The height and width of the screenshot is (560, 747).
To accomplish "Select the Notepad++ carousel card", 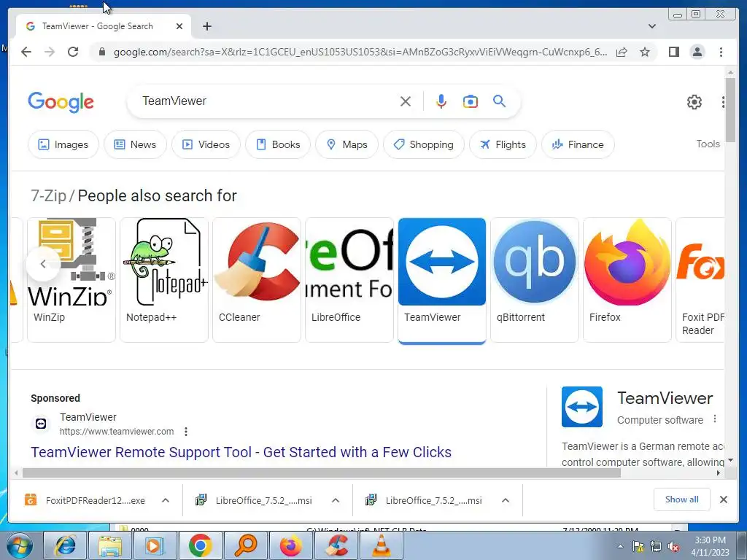I will [x=164, y=280].
